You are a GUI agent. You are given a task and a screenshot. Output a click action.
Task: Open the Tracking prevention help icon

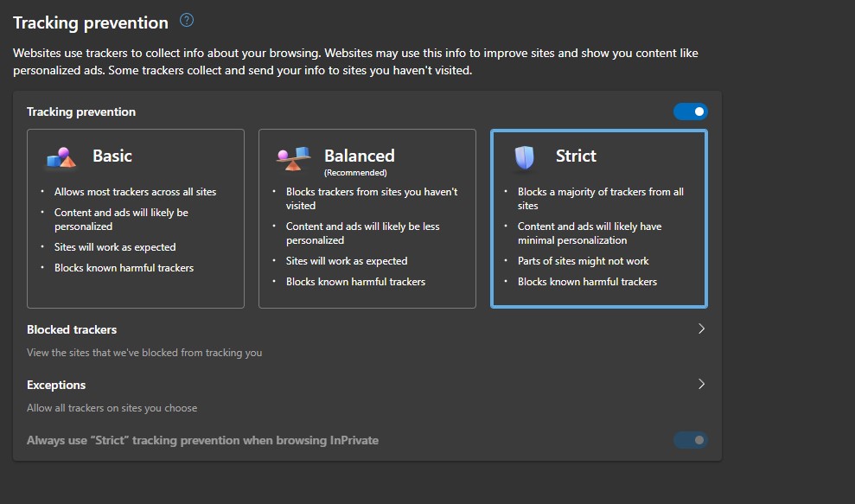pyautogui.click(x=187, y=21)
